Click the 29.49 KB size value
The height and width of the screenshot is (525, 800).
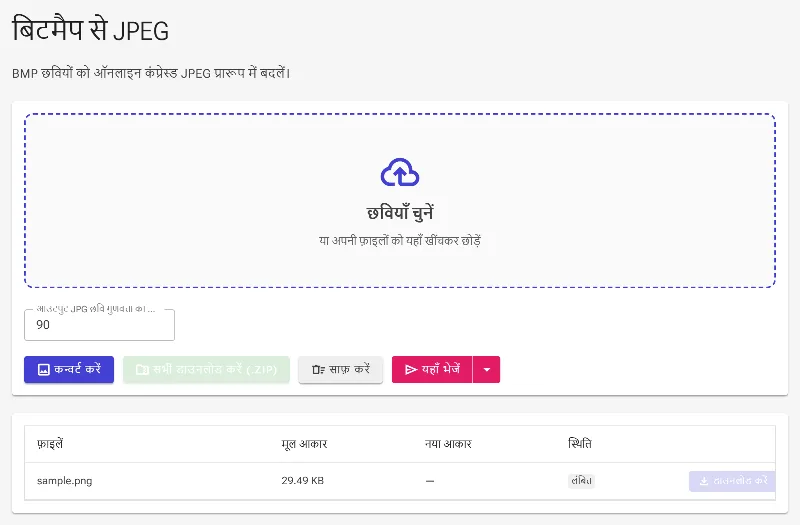(303, 481)
